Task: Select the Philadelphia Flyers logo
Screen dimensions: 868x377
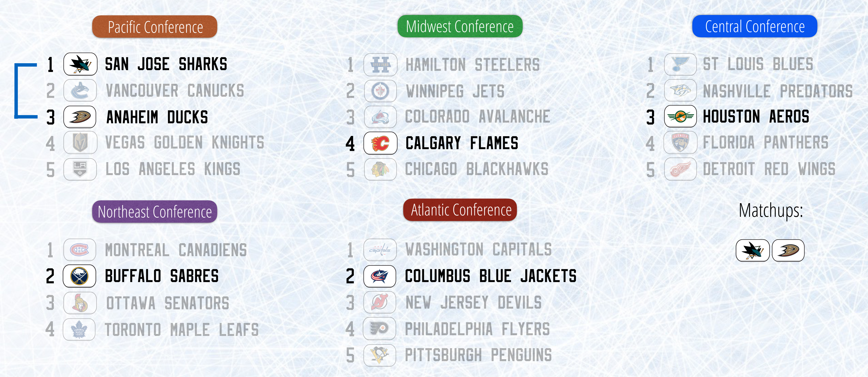Action: [379, 328]
